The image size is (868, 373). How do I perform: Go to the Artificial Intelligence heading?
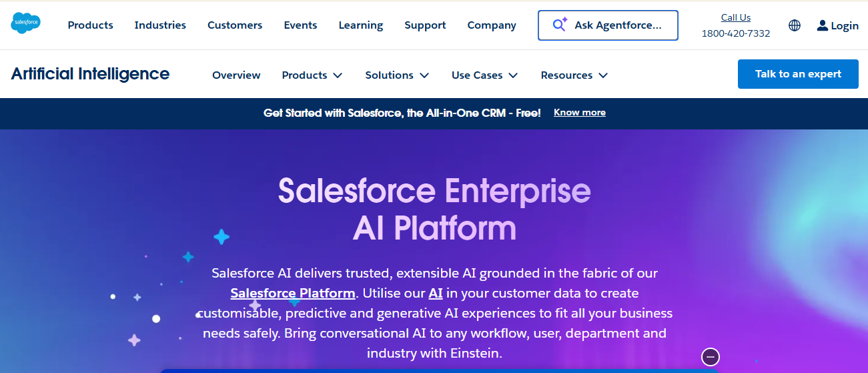pyautogui.click(x=90, y=73)
